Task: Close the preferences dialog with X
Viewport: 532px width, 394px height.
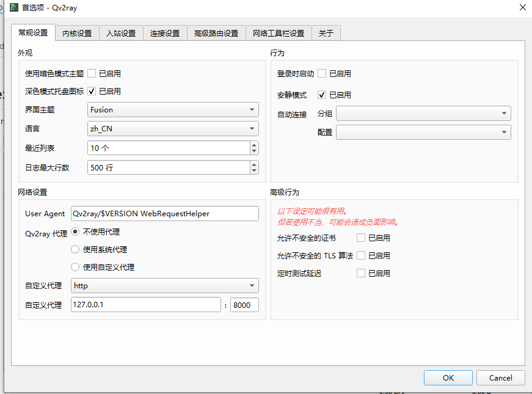Action: pyautogui.click(x=522, y=7)
